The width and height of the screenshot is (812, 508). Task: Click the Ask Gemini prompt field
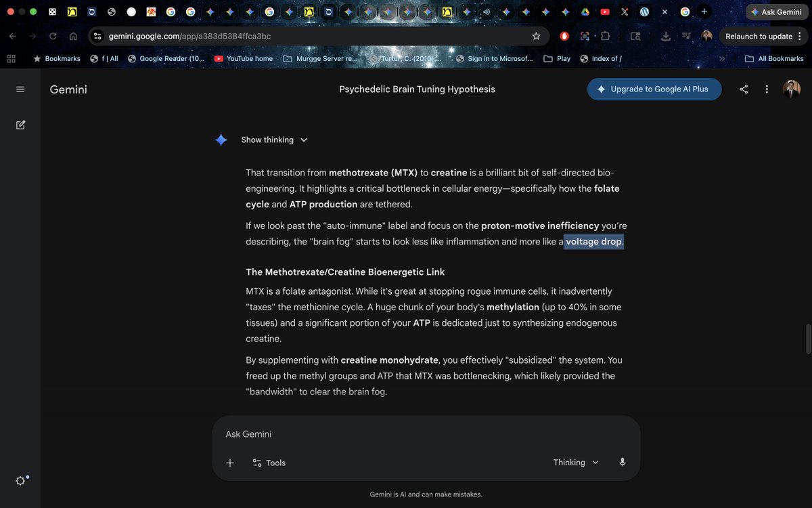pos(426,434)
